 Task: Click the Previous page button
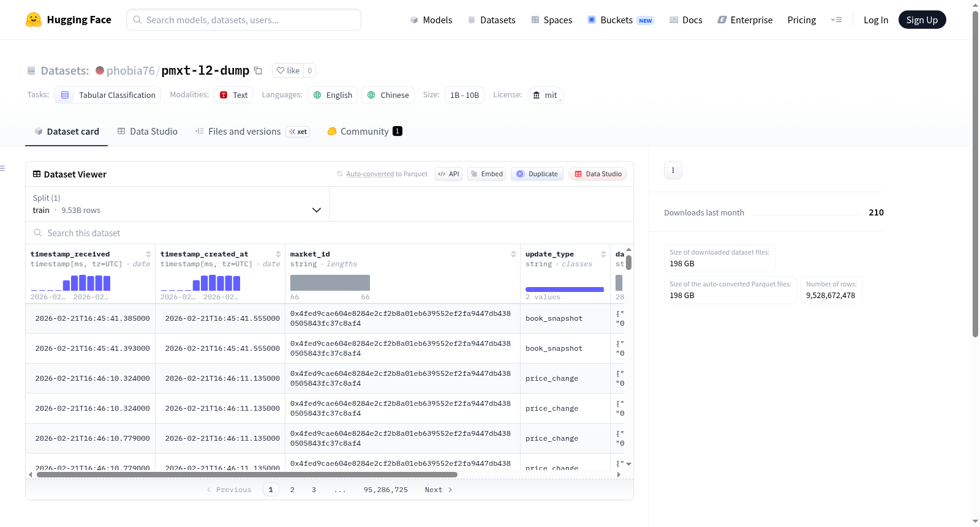click(229, 490)
